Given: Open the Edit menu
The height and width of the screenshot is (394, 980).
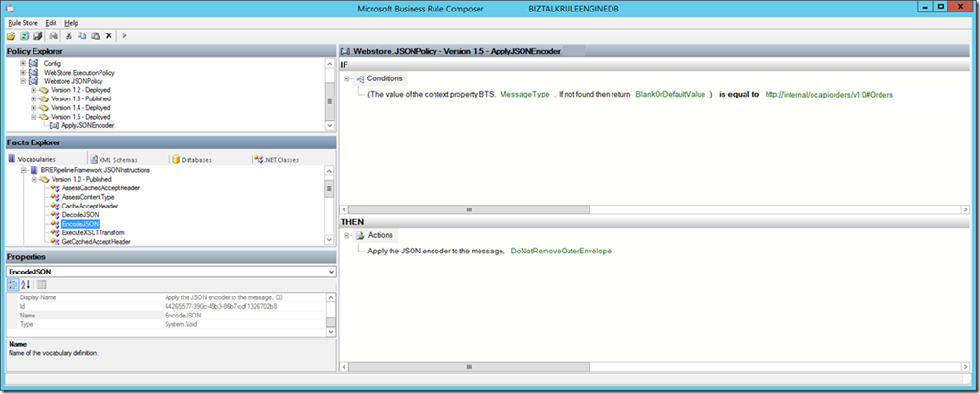Looking at the screenshot, I should 52,23.
